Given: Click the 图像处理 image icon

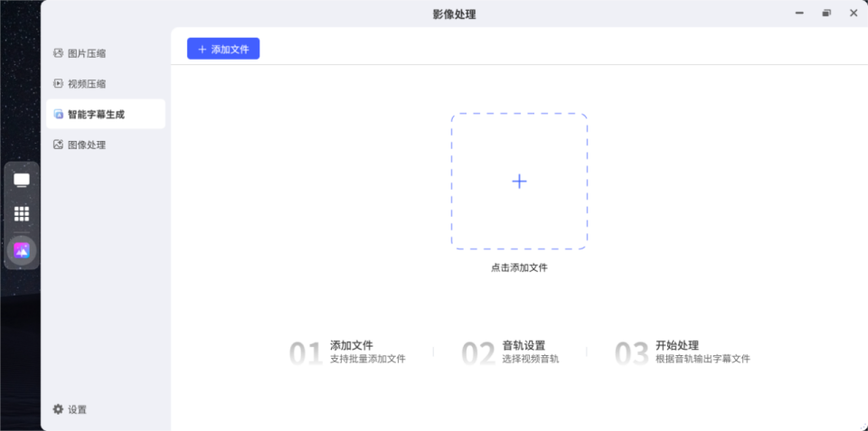Looking at the screenshot, I should tap(58, 145).
